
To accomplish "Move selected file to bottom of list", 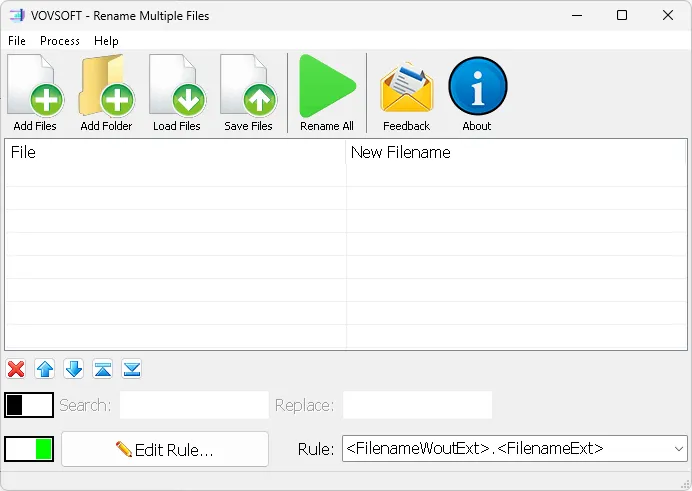I will (x=132, y=369).
